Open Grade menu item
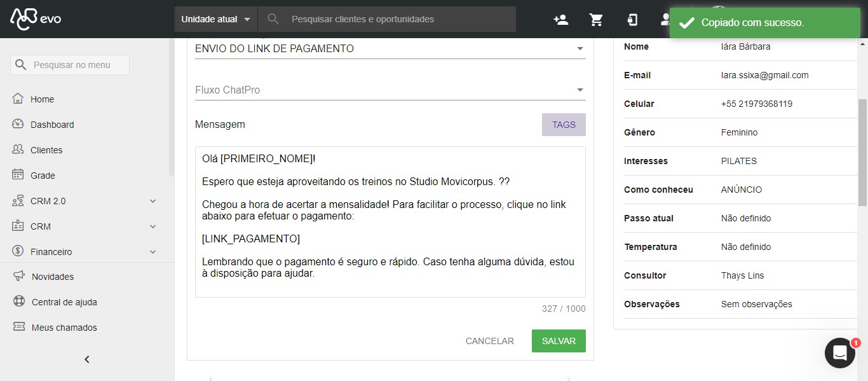 [x=43, y=176]
